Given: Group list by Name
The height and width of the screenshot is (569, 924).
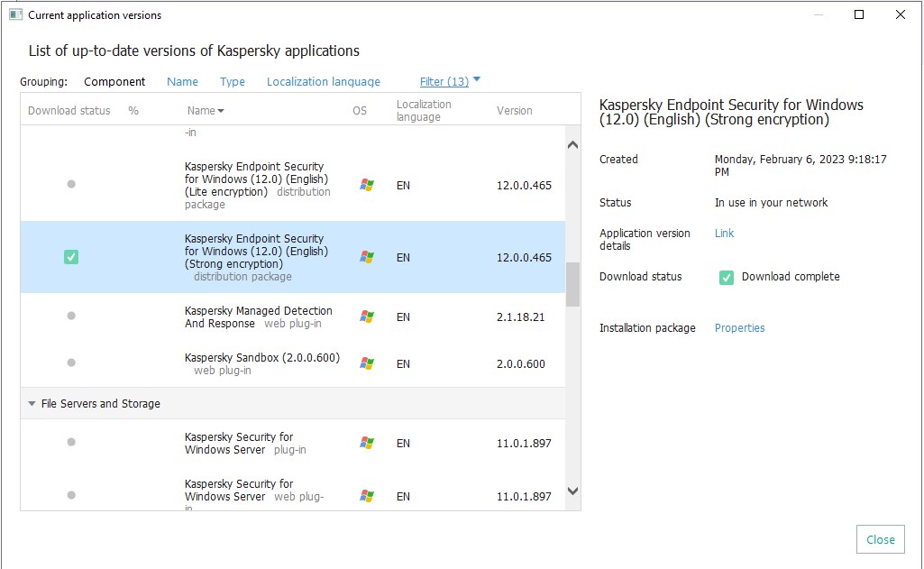Looking at the screenshot, I should click(182, 81).
